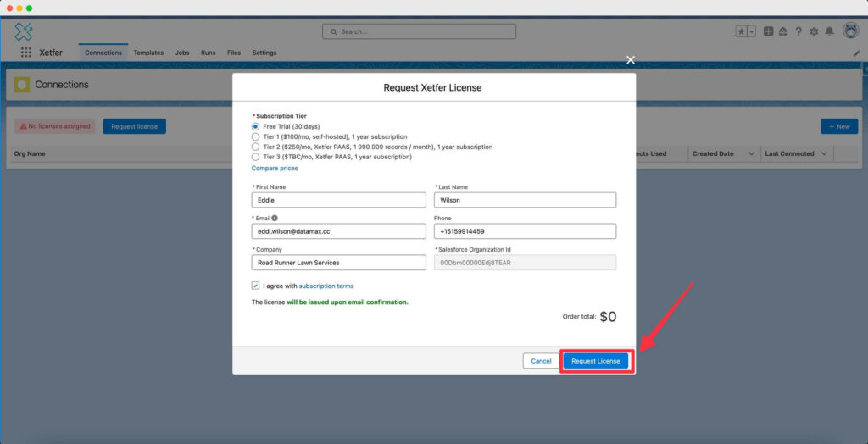Open the Jobs tab
This screenshot has width=868, height=444.
pyautogui.click(x=182, y=53)
